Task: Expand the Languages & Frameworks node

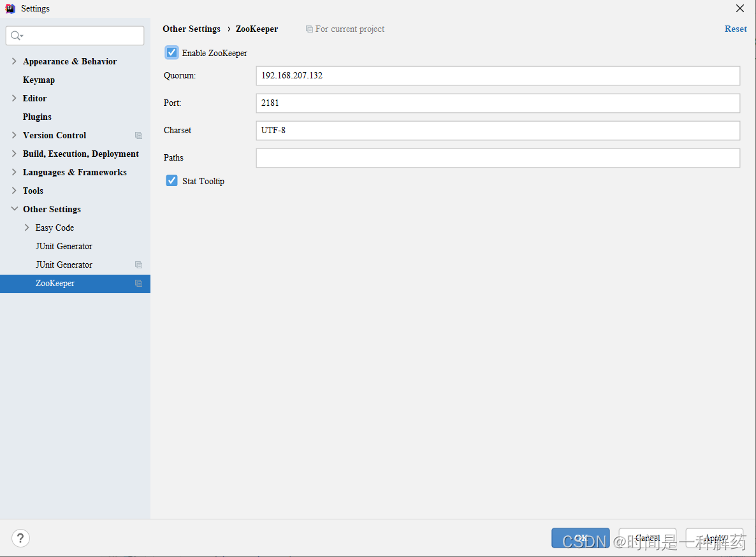Action: tap(14, 172)
